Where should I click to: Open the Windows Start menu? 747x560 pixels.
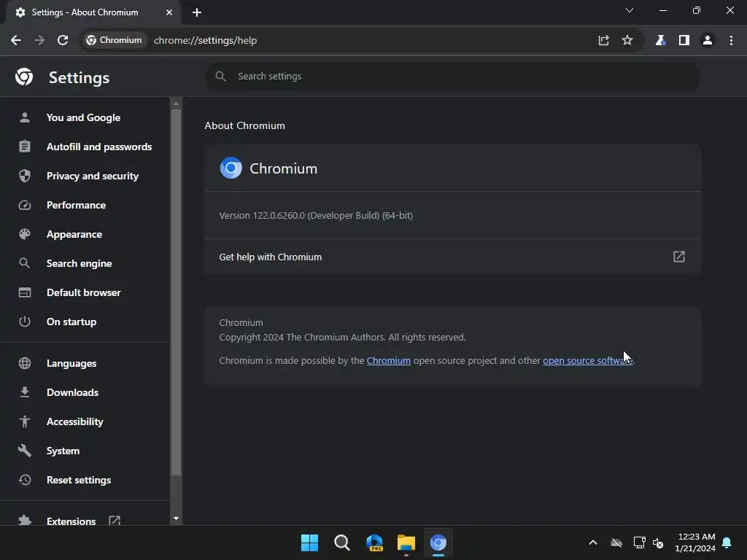pos(309,542)
